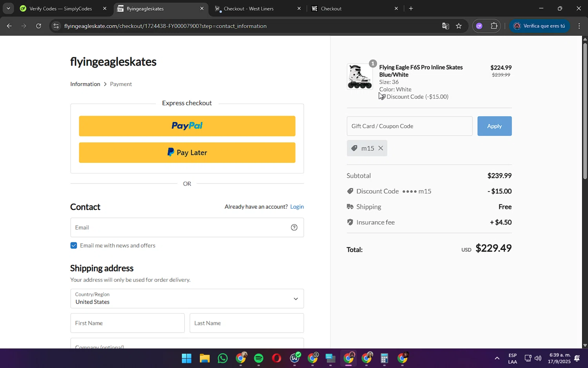This screenshot has width=588, height=368.
Task: Open the clock showing 6:39 a. m.
Action: pos(559,358)
